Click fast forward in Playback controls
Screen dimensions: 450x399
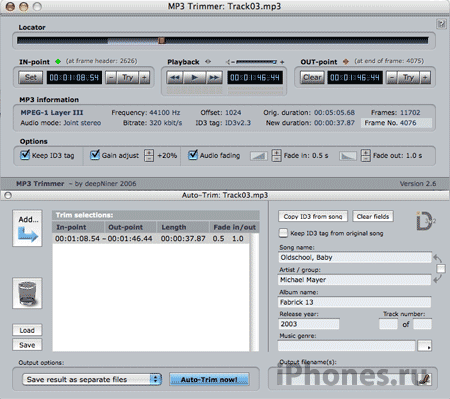[214, 78]
